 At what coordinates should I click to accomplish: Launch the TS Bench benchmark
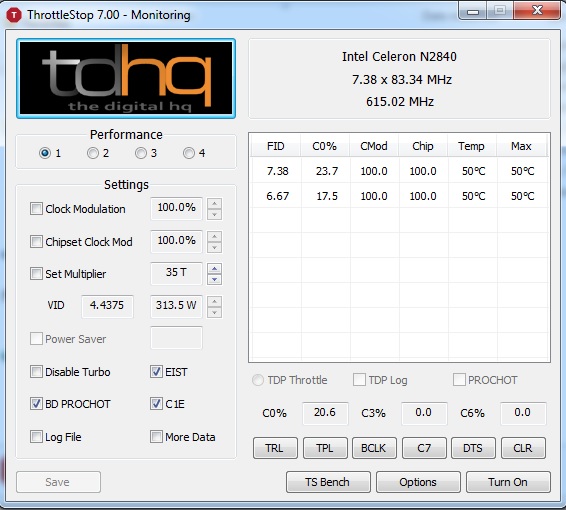pyautogui.click(x=328, y=482)
